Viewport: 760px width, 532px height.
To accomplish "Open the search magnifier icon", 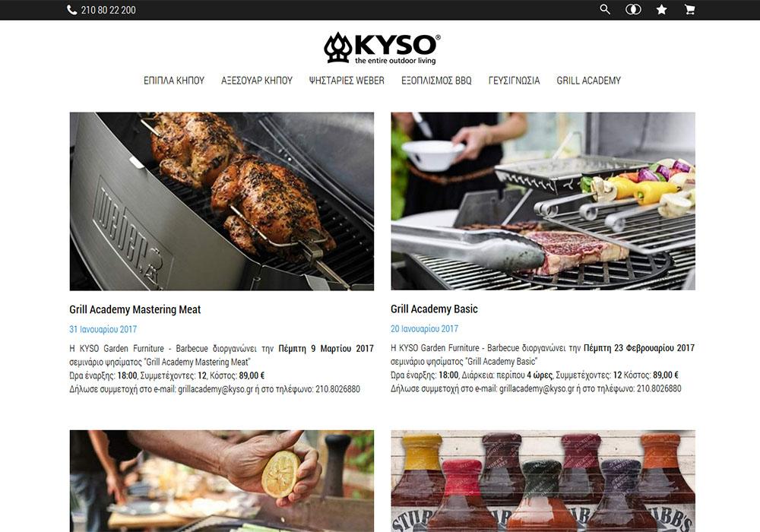I will click(x=604, y=9).
